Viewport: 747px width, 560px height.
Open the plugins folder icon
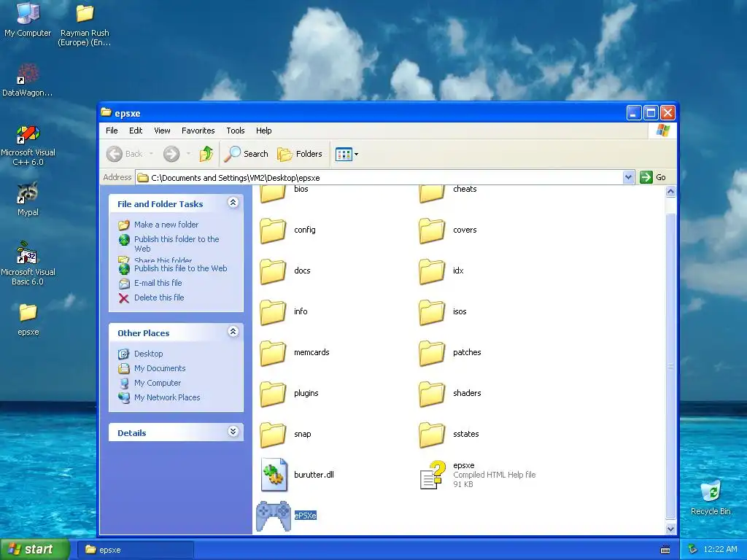[x=273, y=394]
